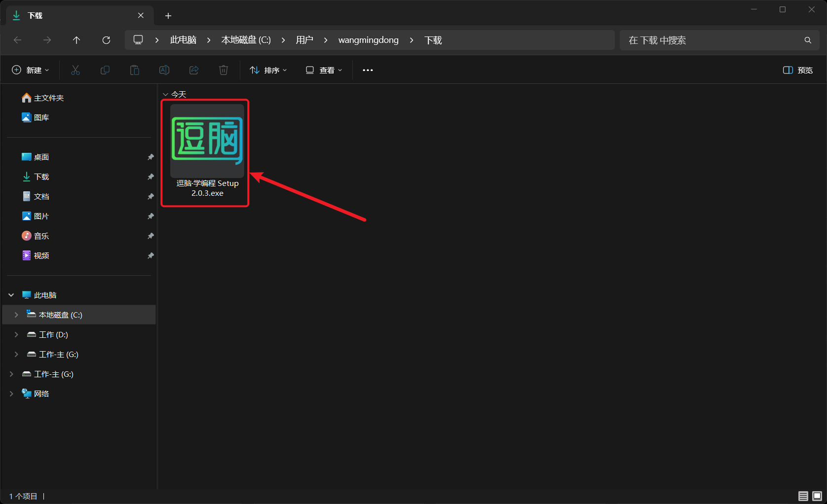Screen dimensions: 827x504
Task: Select 本地磁盘 (C:) in the navigation tree
Action: (79, 315)
